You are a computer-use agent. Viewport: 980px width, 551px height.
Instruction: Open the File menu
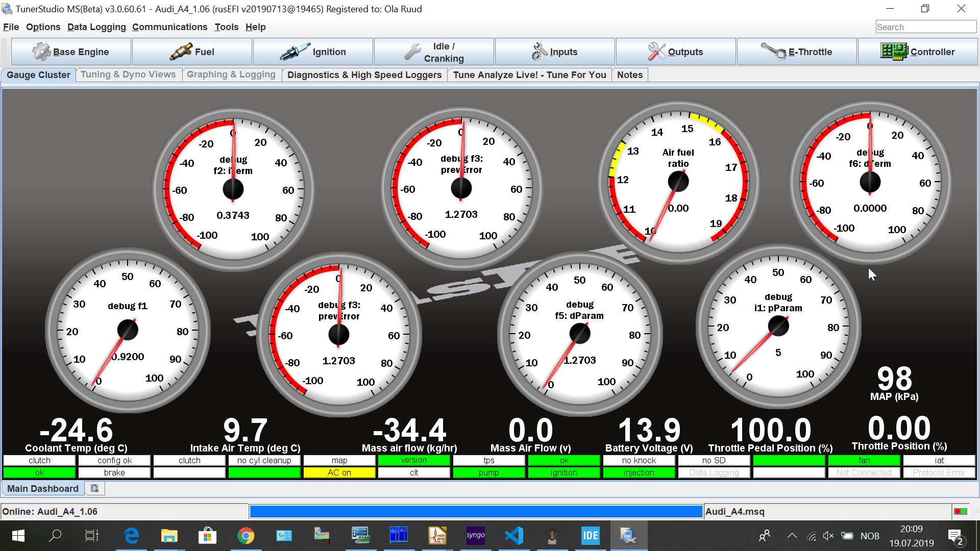coord(11,27)
